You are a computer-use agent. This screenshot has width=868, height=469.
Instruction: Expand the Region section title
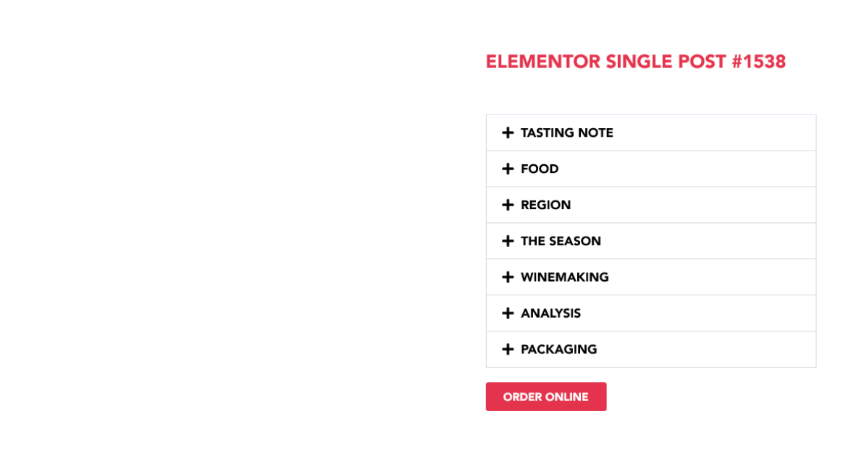coord(545,206)
